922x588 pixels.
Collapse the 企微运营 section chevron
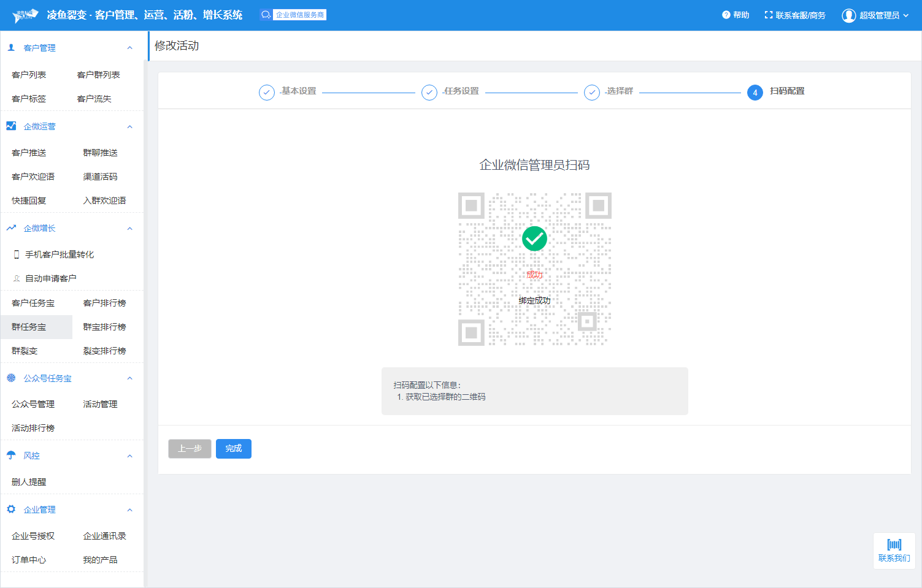(x=129, y=126)
